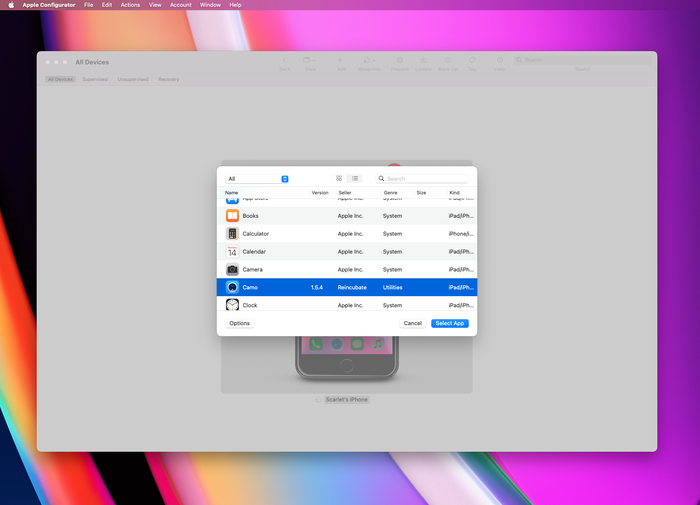Open the Actions menu

(x=130, y=5)
